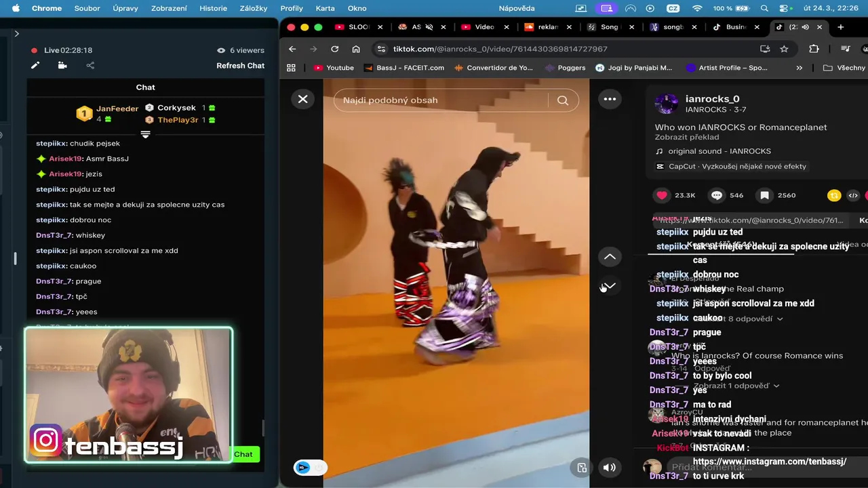Image resolution: width=868 pixels, height=488 pixels.
Task: Open the three-dot more options menu on video
Action: (610, 99)
